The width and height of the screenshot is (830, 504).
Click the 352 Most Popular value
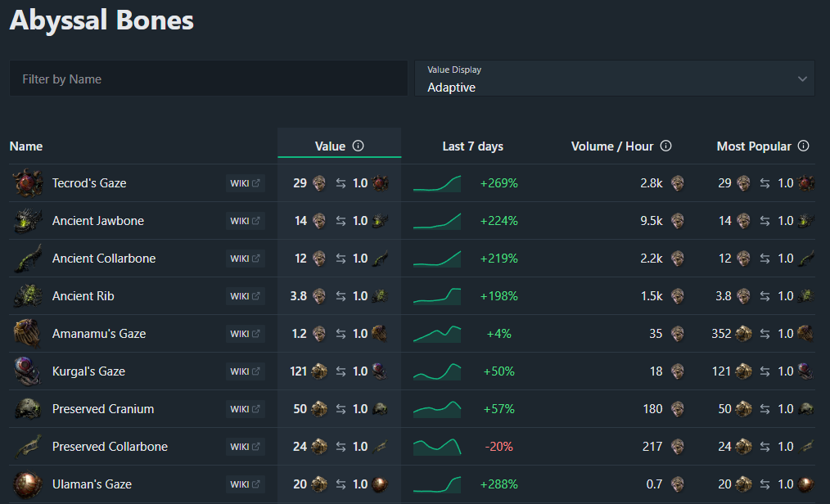[x=721, y=334]
